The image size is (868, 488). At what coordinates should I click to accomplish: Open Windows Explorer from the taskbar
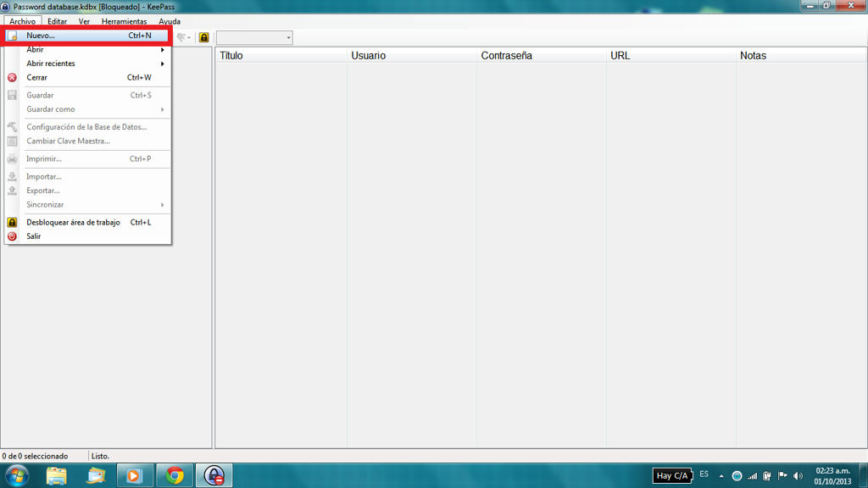click(x=57, y=476)
